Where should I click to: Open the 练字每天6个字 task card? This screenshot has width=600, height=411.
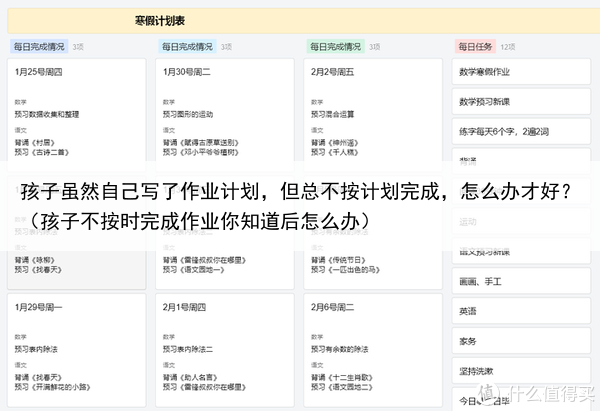519,130
